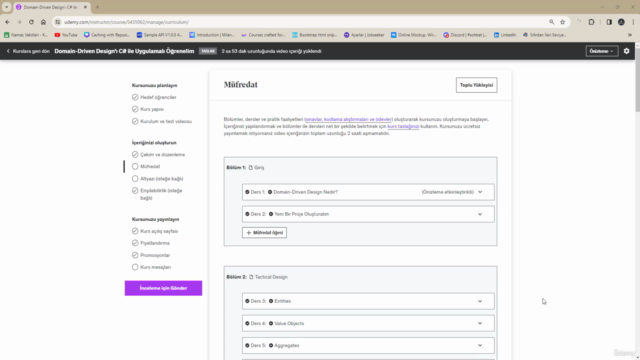This screenshot has width=640, height=360.
Task: Expand Ders 4 Value Objects chevron
Action: pos(480,323)
